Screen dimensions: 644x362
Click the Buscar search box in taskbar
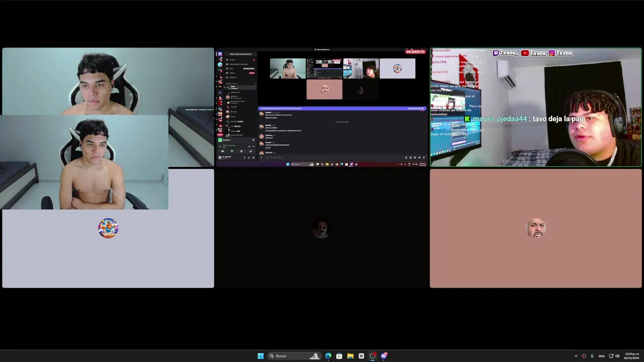click(294, 356)
